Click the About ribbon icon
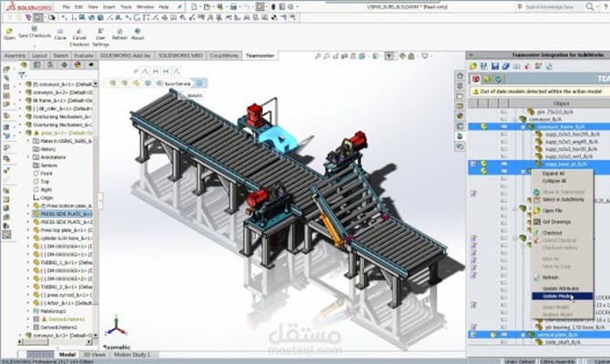The height and width of the screenshot is (364, 610). pos(137,32)
